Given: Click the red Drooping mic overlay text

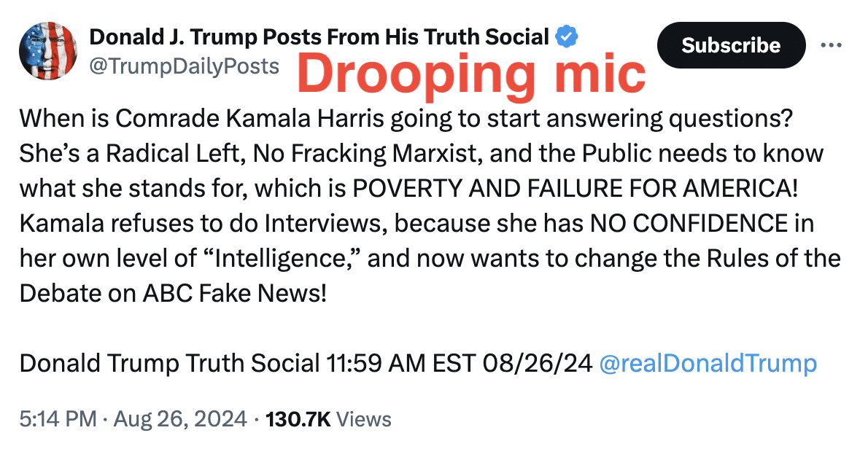Looking at the screenshot, I should coord(470,73).
